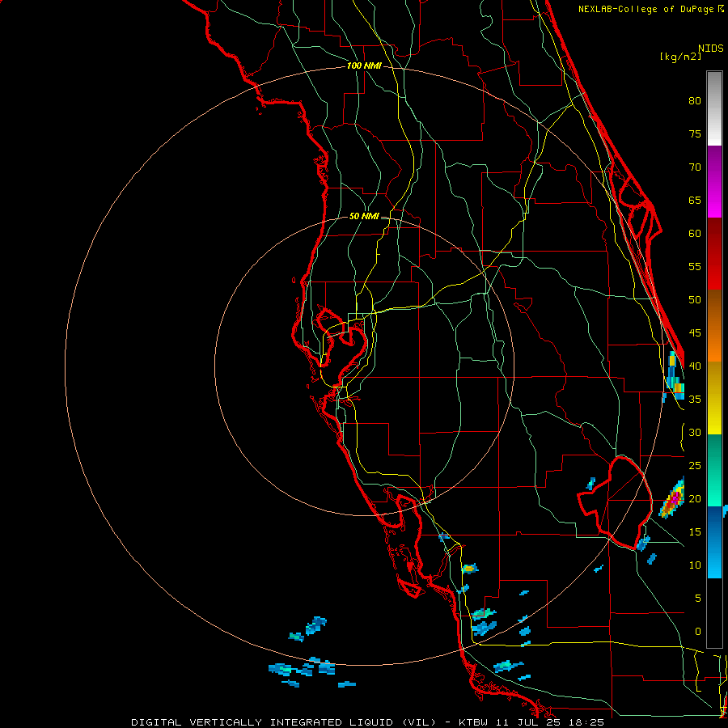728x728 pixels.
Task: Click the "50 NMI" range ring label
Action: (364, 216)
